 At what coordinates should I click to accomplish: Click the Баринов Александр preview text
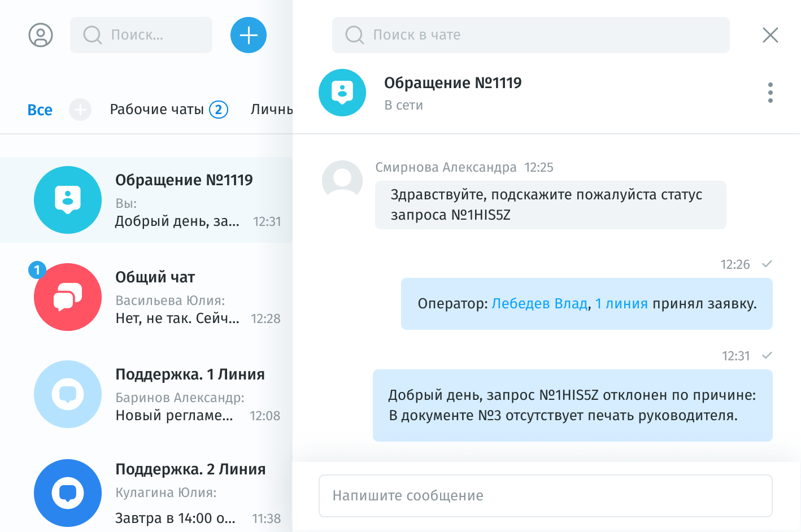tap(180, 398)
